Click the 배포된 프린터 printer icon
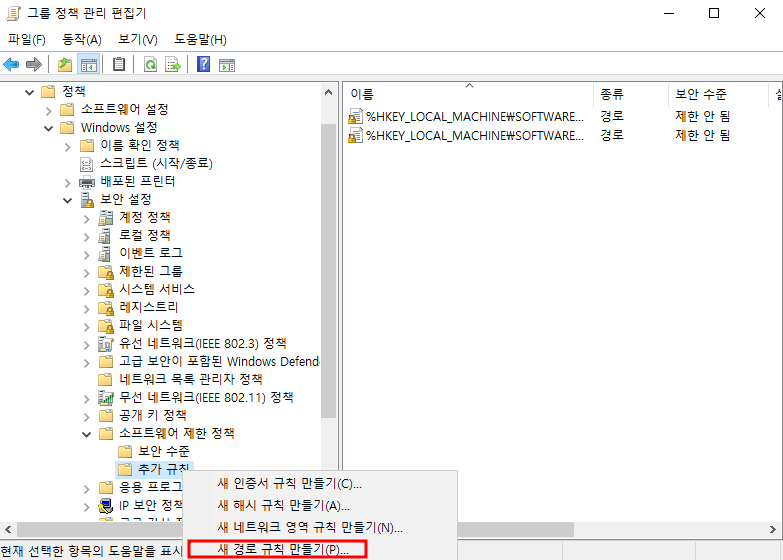This screenshot has width=783, height=560. point(87,182)
